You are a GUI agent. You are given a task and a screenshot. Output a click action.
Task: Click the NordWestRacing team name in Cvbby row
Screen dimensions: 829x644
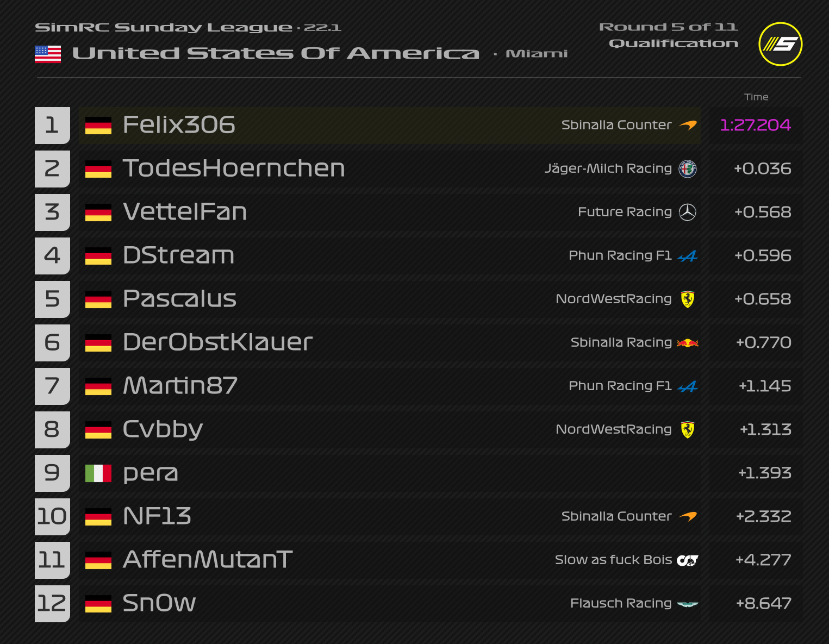[613, 429]
